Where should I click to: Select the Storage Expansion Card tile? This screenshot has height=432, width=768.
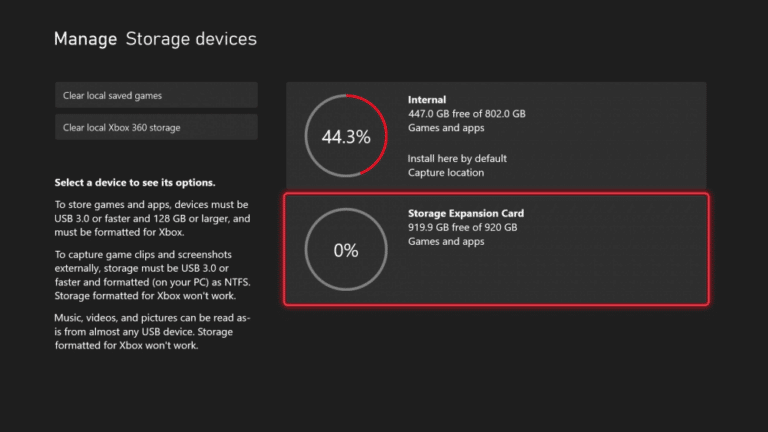click(x=496, y=249)
